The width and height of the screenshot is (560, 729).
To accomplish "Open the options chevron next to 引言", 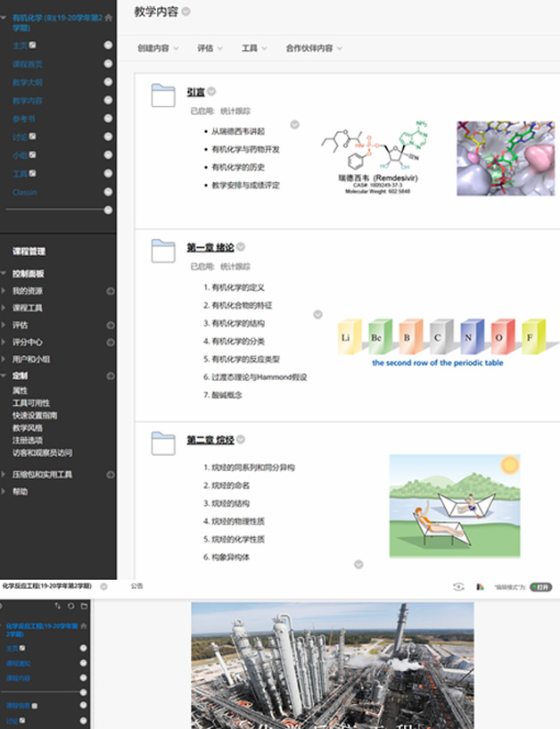I will 212,92.
